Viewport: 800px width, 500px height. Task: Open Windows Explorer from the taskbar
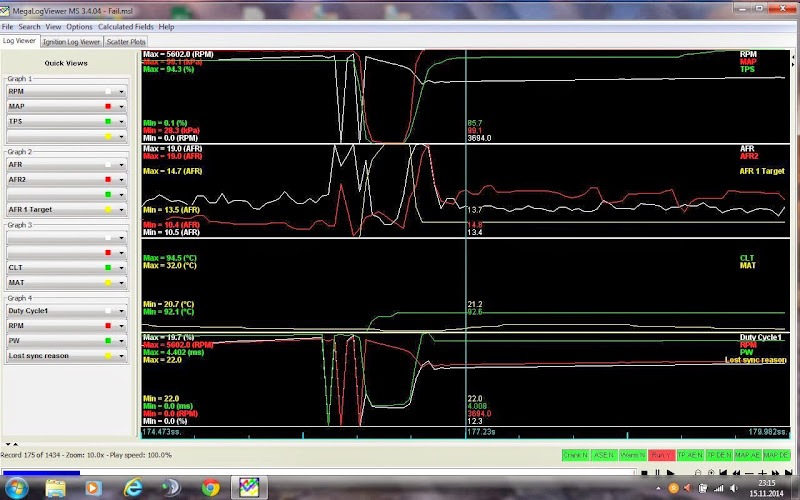coord(55,488)
